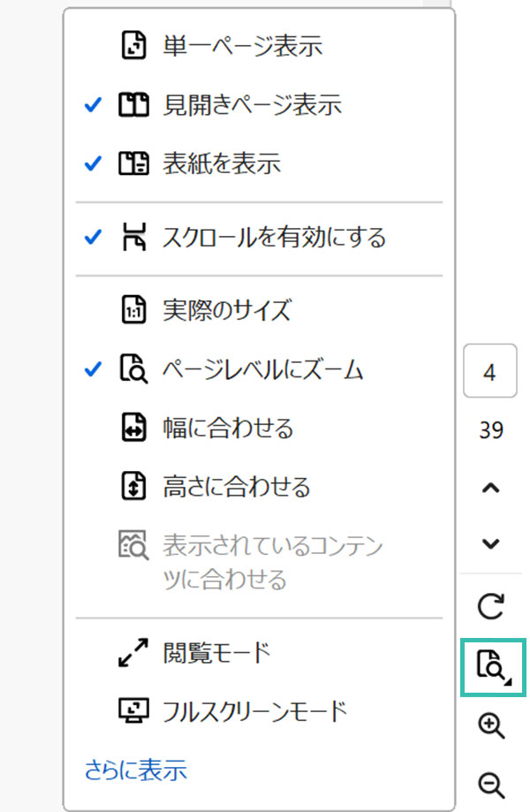Select the 単一ページ表示 single page icon
530x812 pixels.
tap(133, 46)
